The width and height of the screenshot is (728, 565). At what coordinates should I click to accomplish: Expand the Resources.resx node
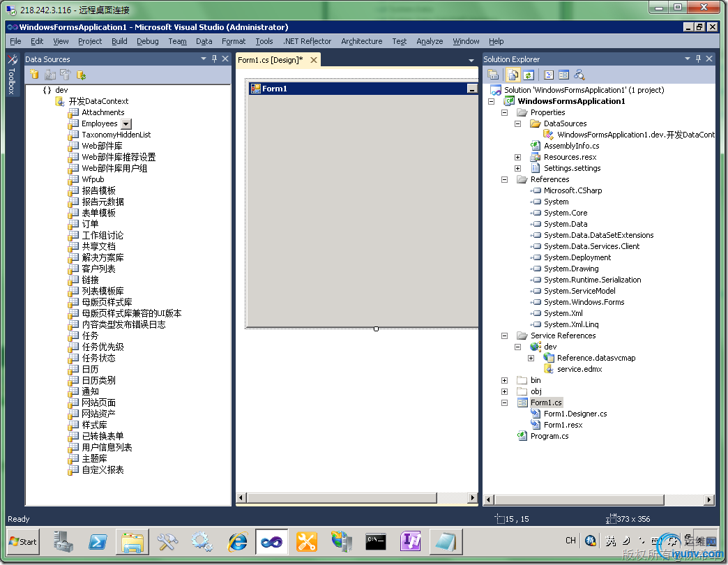pos(517,158)
